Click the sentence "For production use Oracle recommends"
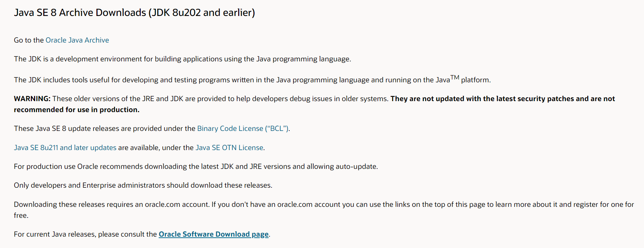Viewport: 644px width, 248px height. pos(196,166)
